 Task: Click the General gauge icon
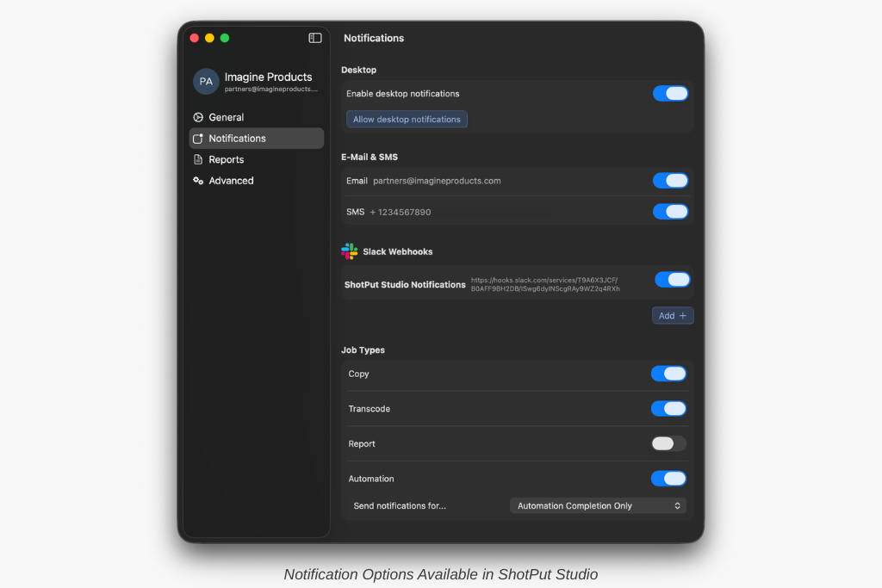click(198, 117)
